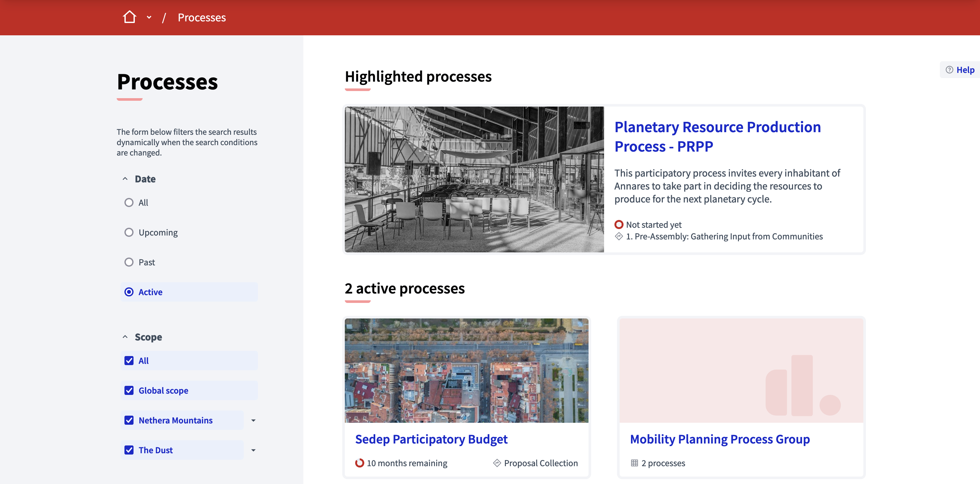
Task: Toggle the Nethera Mountains checkbox
Action: (x=129, y=420)
